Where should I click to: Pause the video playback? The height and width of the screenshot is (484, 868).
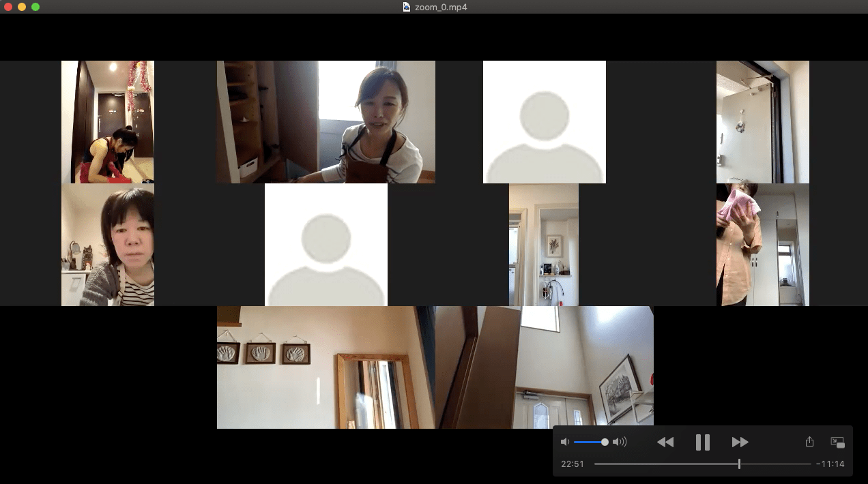702,442
